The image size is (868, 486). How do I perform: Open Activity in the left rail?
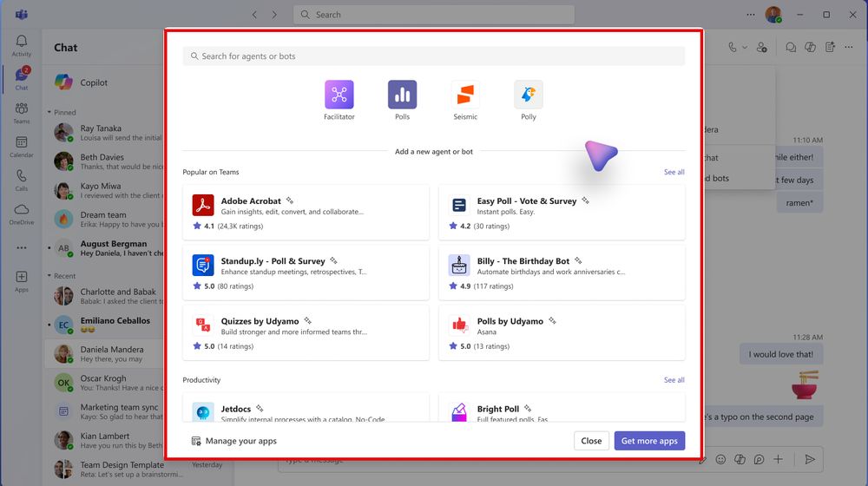(22, 45)
